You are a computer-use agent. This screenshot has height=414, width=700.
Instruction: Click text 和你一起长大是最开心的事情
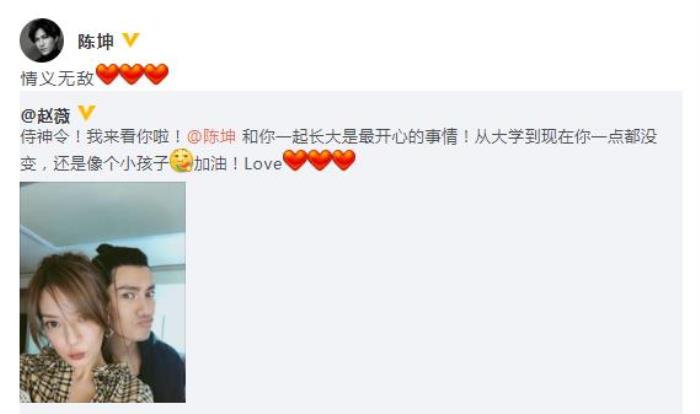(x=350, y=137)
